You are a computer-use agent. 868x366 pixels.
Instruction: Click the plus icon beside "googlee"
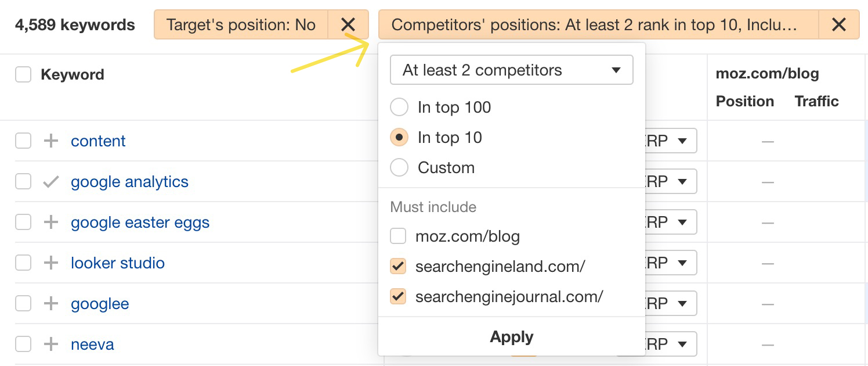[52, 303]
